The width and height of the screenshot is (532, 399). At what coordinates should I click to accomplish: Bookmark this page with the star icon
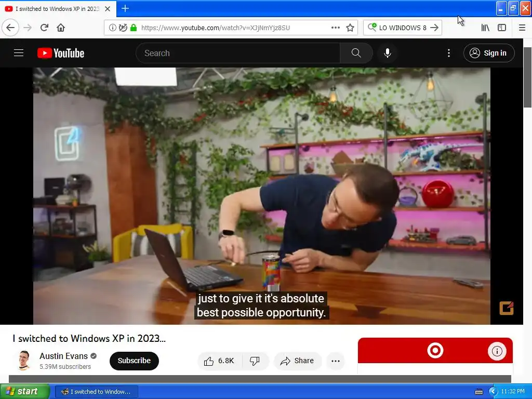[x=350, y=28]
